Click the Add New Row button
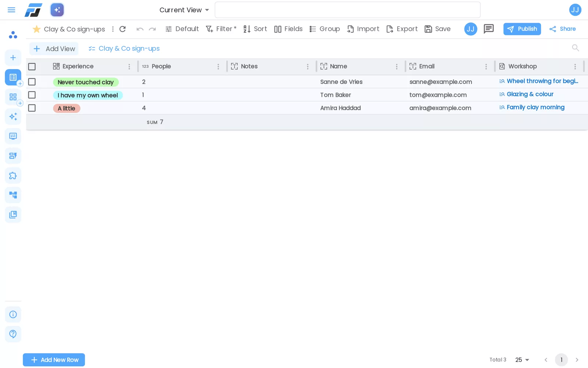The height and width of the screenshot is (368, 588). click(x=54, y=360)
